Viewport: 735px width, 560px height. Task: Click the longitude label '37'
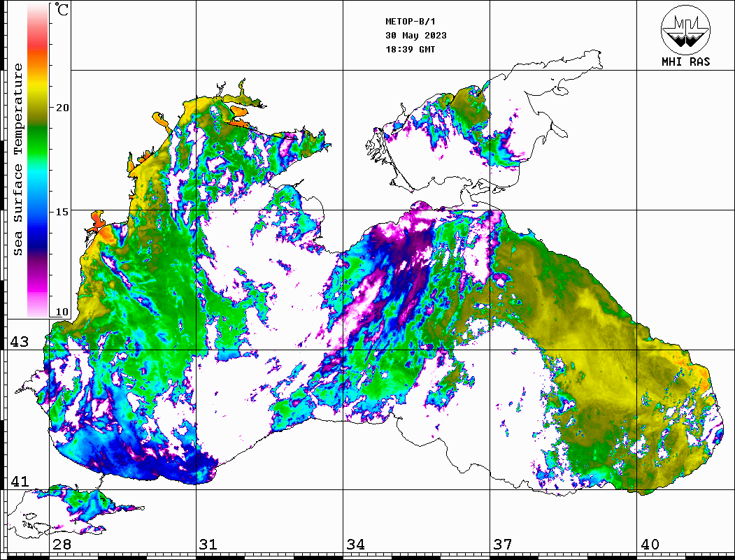(503, 545)
